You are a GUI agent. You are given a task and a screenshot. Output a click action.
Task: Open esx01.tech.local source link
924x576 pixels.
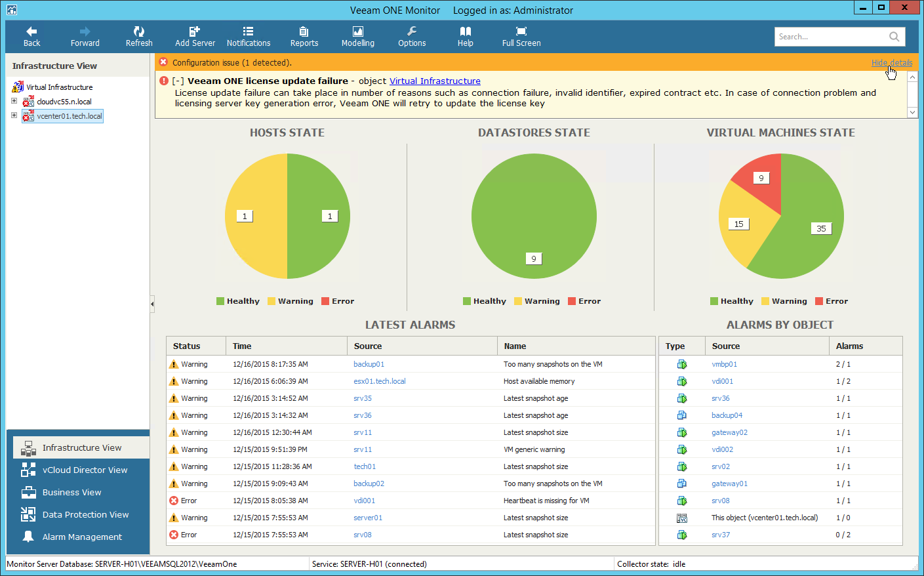click(380, 381)
